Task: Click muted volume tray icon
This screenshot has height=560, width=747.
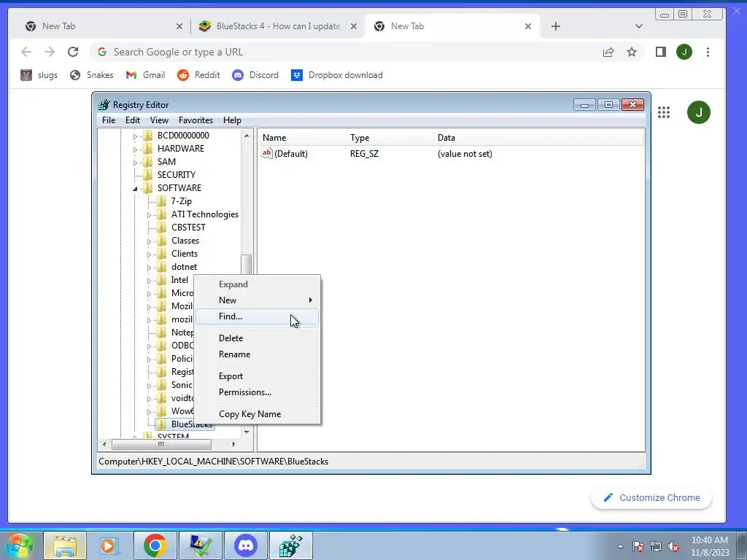Action: coord(673,546)
